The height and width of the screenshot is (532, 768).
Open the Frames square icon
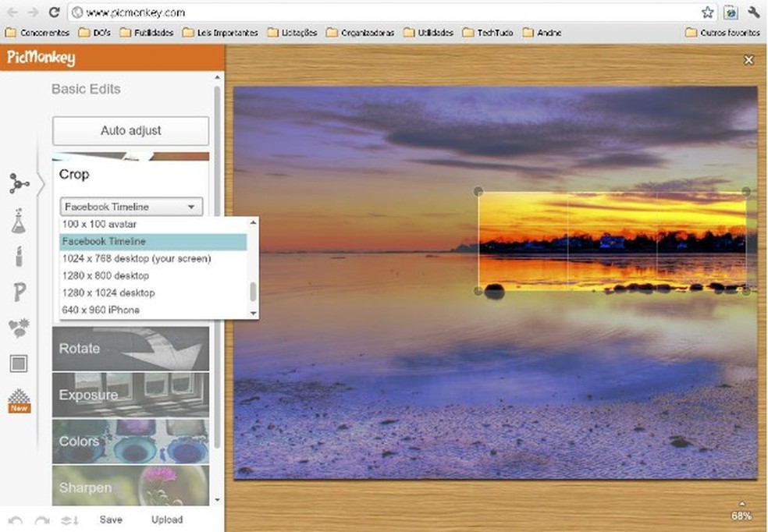click(19, 363)
